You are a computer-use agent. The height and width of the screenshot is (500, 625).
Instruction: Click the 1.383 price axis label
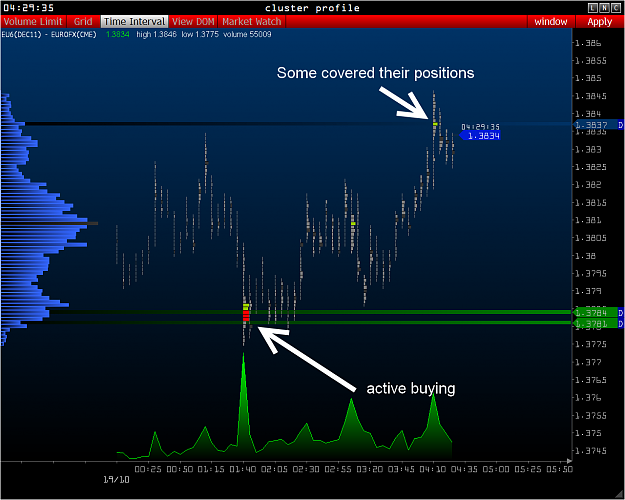pyautogui.click(x=588, y=149)
